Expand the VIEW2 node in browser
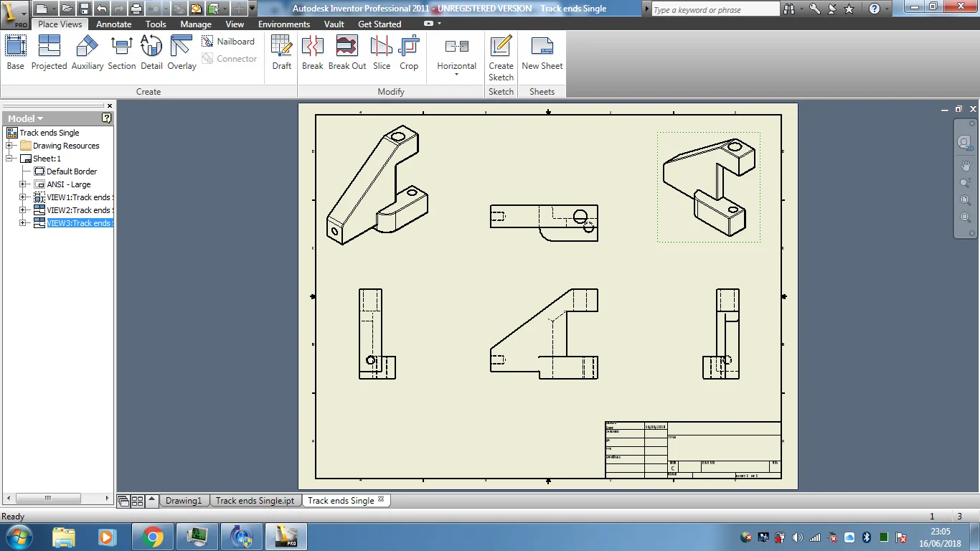This screenshot has width=980, height=551. [23, 210]
